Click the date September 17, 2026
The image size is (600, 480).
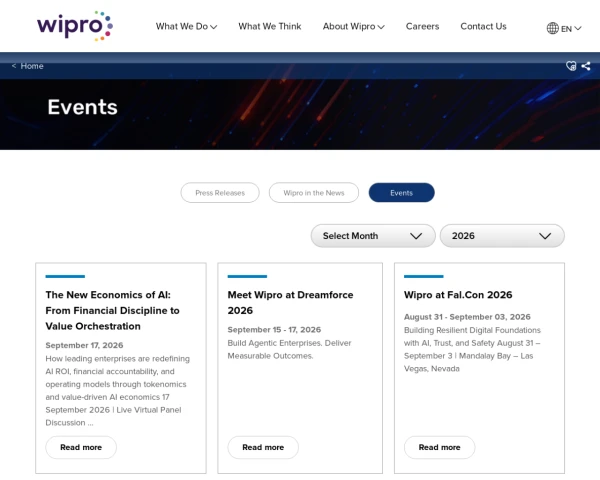[84, 345]
